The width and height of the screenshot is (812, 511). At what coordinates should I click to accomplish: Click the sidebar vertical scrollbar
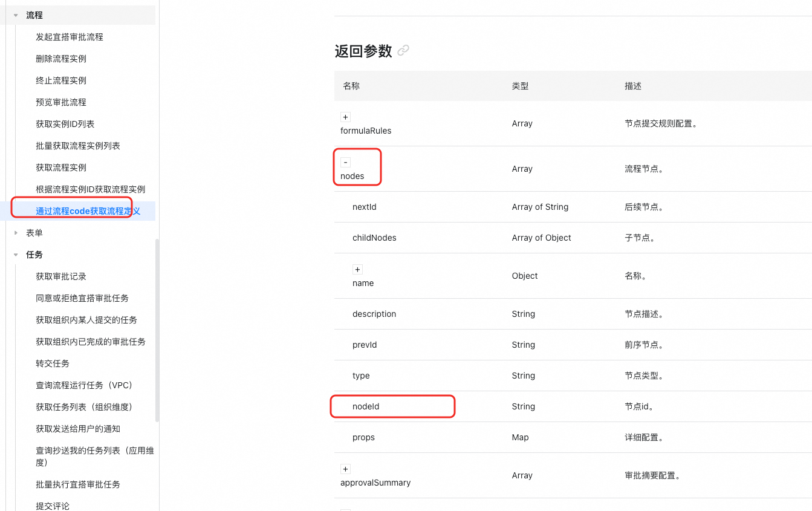point(157,330)
